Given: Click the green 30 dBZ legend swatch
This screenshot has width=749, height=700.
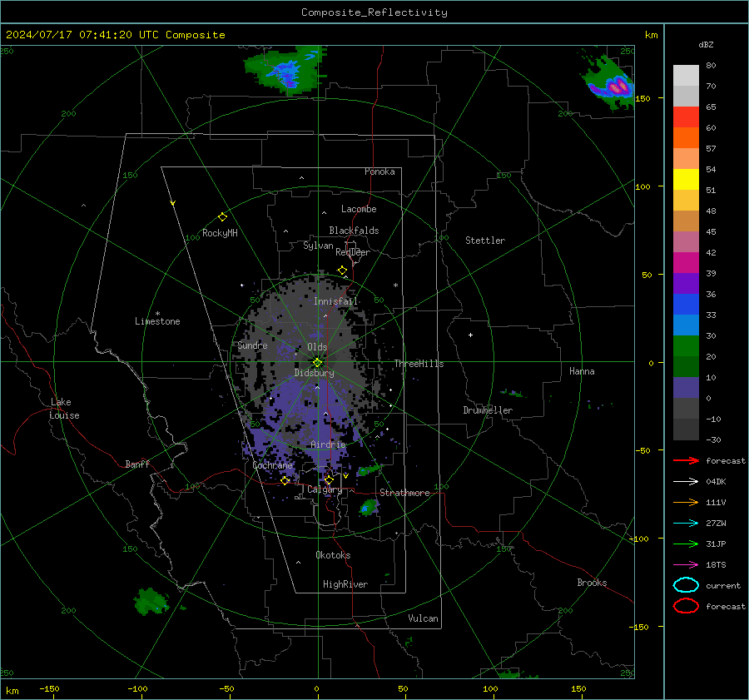Looking at the screenshot, I should tap(686, 345).
